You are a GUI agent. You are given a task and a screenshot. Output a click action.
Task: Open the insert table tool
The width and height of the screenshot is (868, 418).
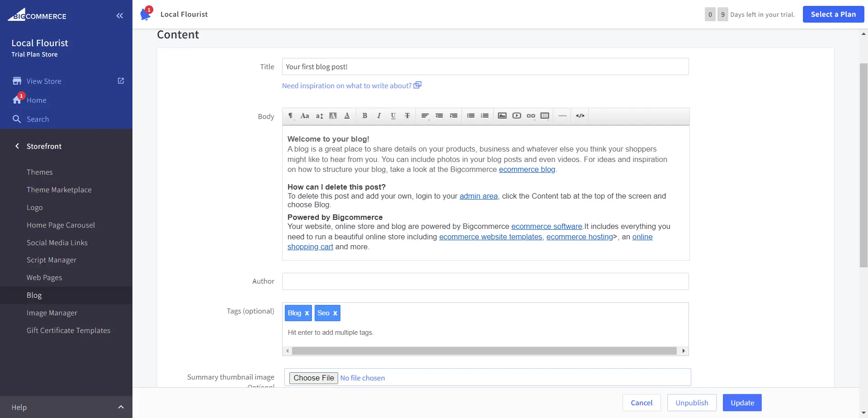[545, 116]
